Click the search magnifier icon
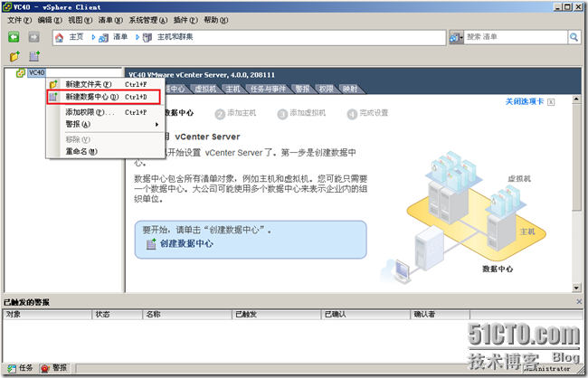This screenshot has height=378, width=588. coord(574,37)
